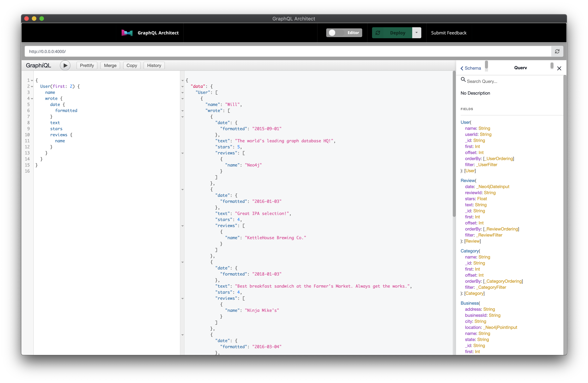Click the GraphQL Architect logo icon

pyautogui.click(x=127, y=33)
